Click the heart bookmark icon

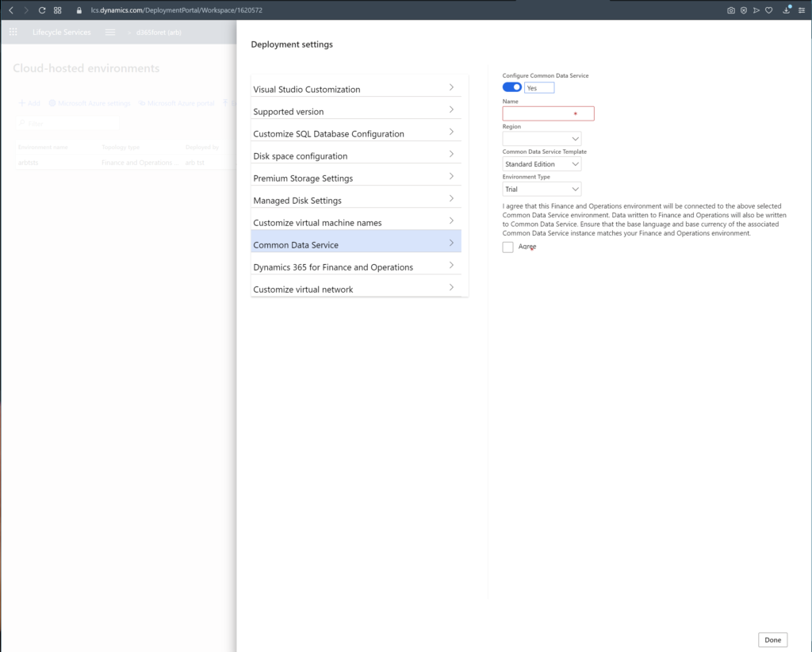(x=768, y=10)
